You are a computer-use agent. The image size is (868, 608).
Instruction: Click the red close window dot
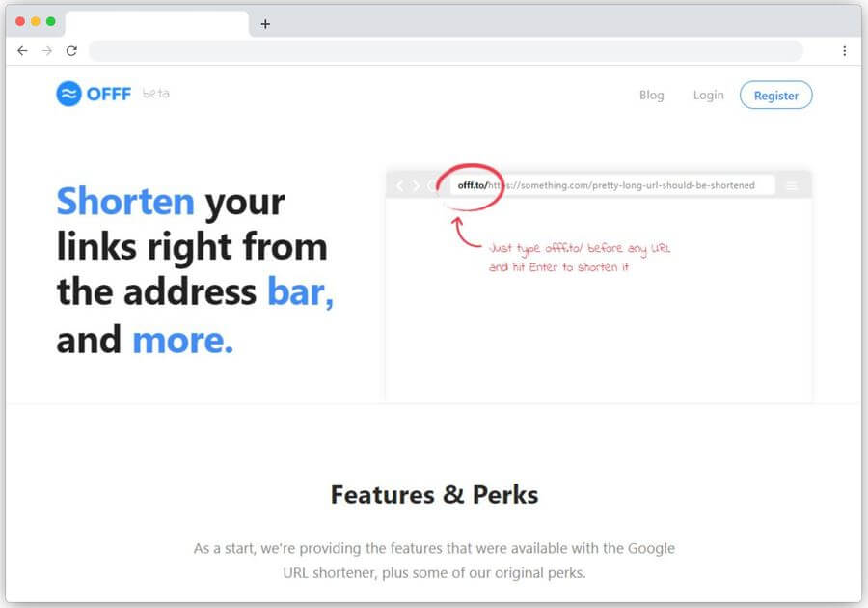pyautogui.click(x=20, y=21)
